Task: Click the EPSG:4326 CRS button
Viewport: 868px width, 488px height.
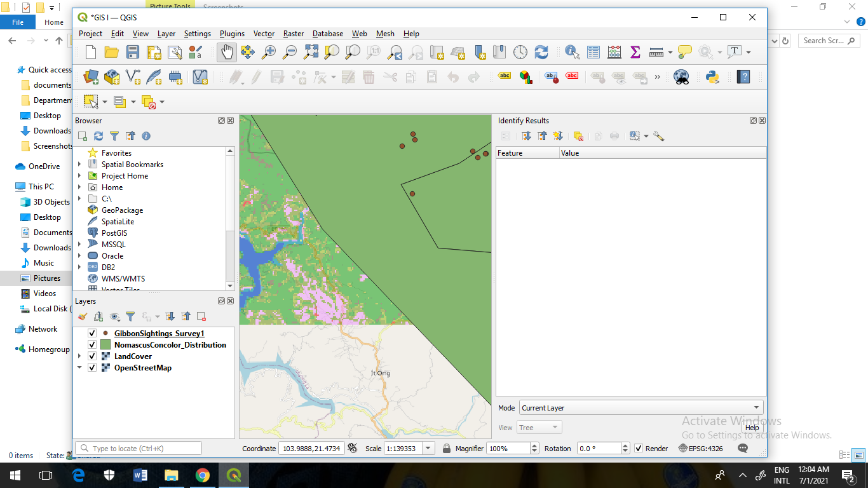Action: pyautogui.click(x=701, y=448)
